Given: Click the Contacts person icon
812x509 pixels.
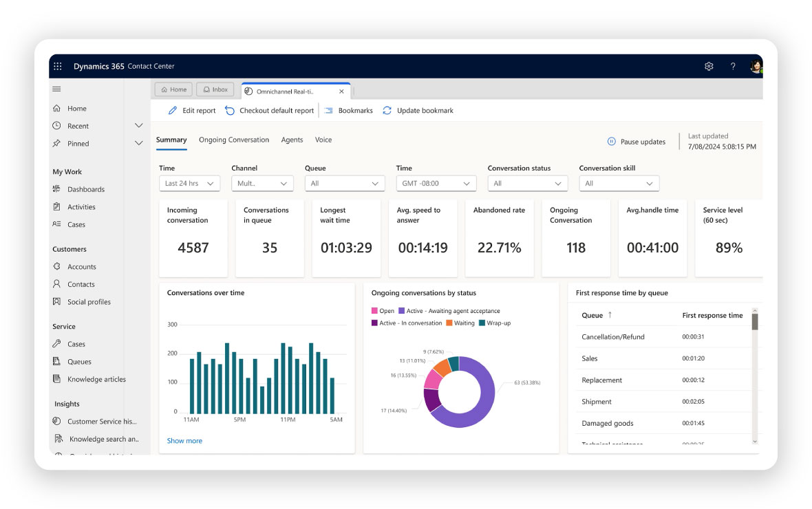Looking at the screenshot, I should [56, 284].
